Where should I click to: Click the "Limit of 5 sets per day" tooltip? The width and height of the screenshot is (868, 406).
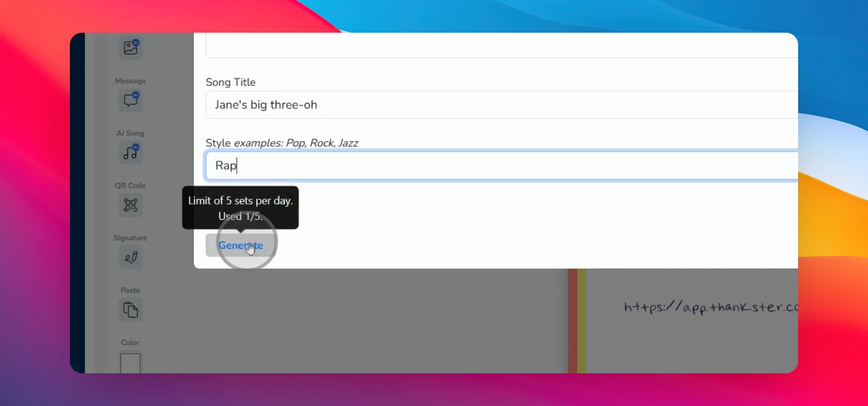coord(241,208)
